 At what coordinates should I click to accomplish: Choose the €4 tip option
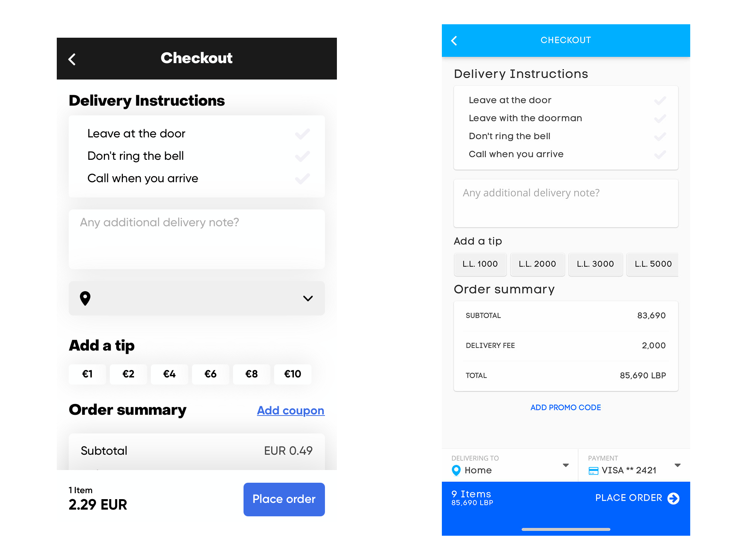[x=169, y=374]
